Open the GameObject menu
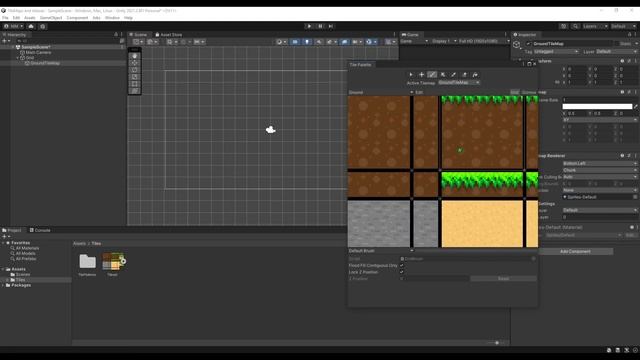Image resolution: width=640 pixels, height=360 pixels. tap(51, 18)
